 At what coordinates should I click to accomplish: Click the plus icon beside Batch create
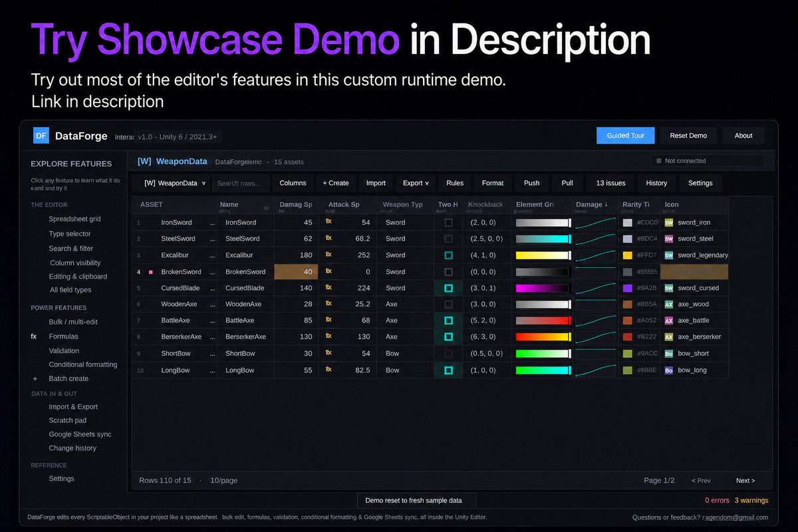[35, 379]
